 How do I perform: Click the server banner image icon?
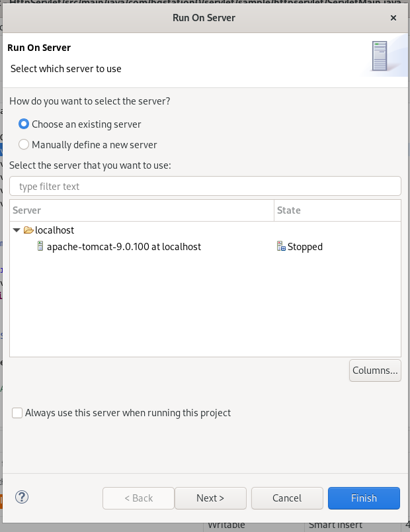(x=380, y=56)
